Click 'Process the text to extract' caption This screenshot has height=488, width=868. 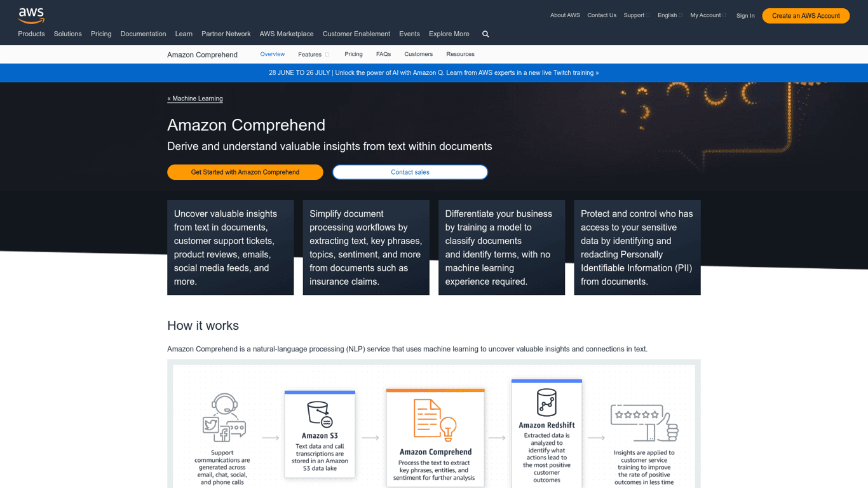tap(435, 470)
